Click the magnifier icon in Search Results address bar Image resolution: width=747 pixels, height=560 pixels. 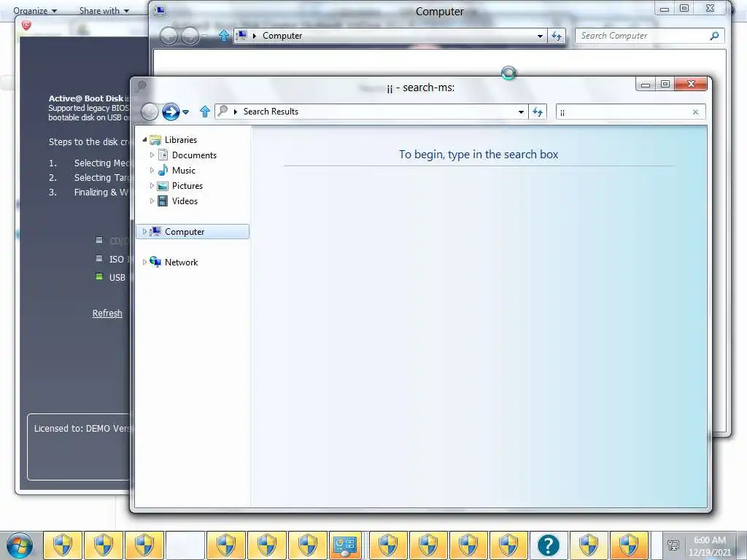[x=222, y=111]
